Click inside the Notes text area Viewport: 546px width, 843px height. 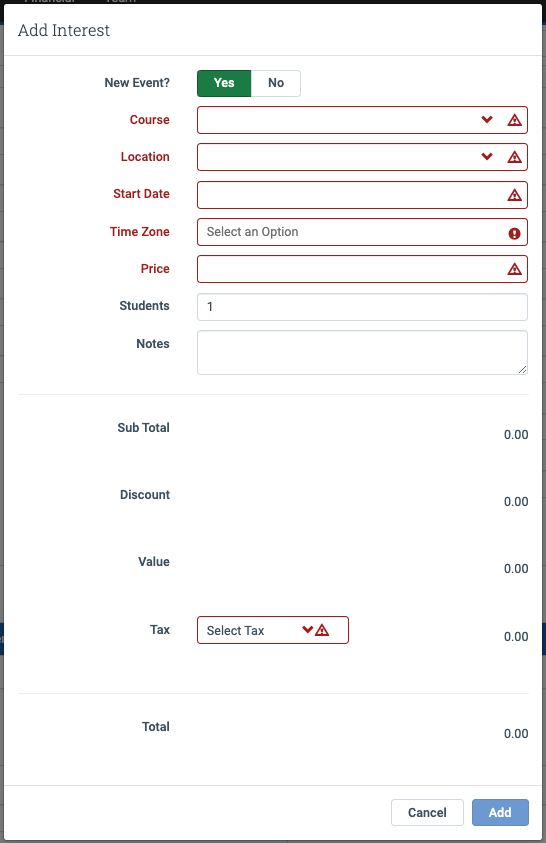[x=362, y=353]
